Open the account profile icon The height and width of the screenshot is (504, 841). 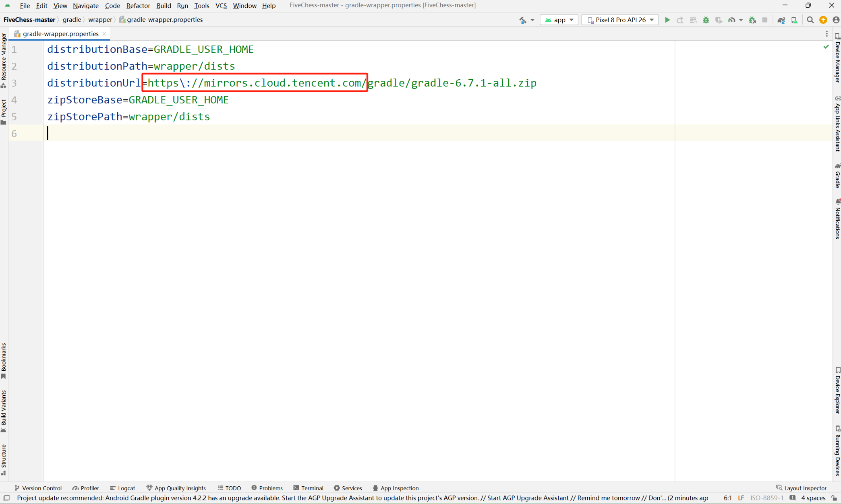click(x=836, y=20)
